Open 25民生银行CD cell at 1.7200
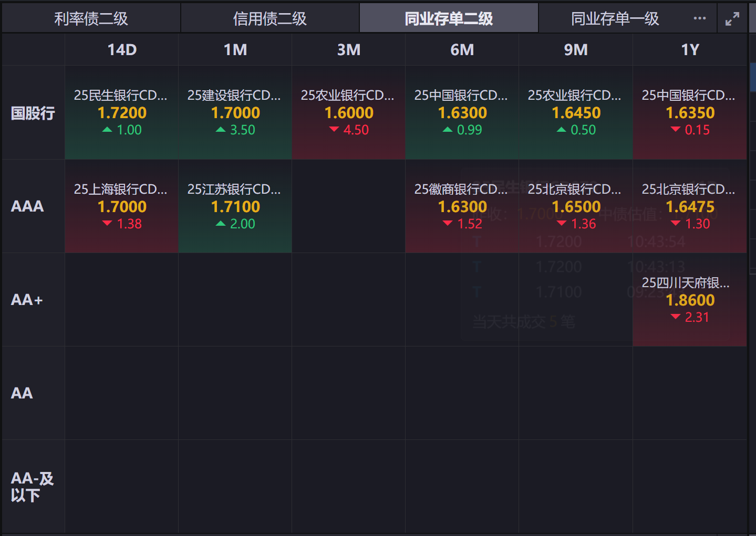This screenshot has width=756, height=536. pos(122,113)
